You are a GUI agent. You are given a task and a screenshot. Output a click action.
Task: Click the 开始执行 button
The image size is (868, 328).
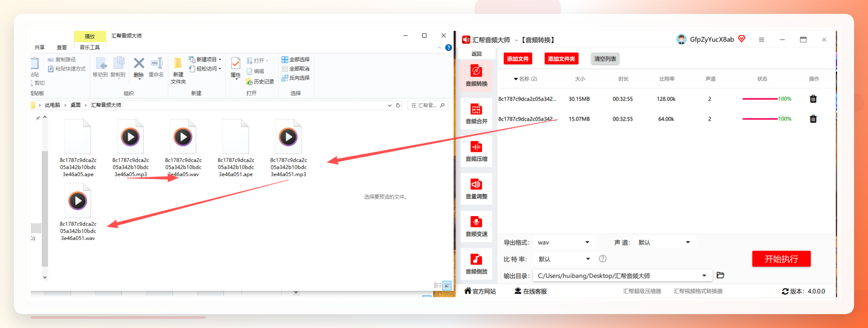click(781, 259)
